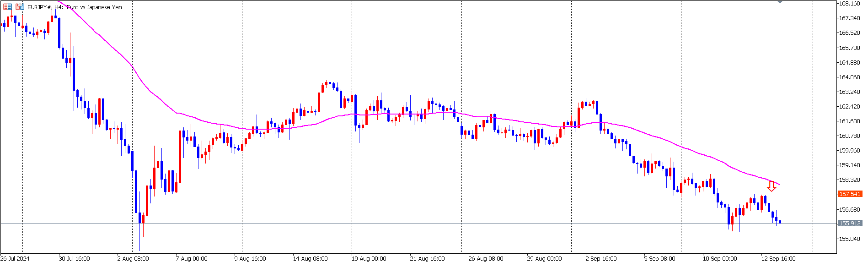Click the 26 Jul 2024 date label
Image resolution: width=868 pixels, height=262 pixels.
coord(15,258)
